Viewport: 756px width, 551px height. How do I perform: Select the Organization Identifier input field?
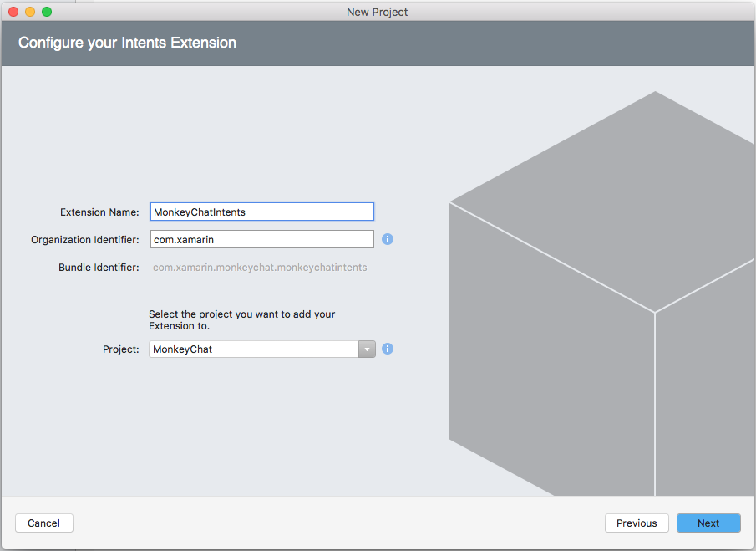[261, 239]
